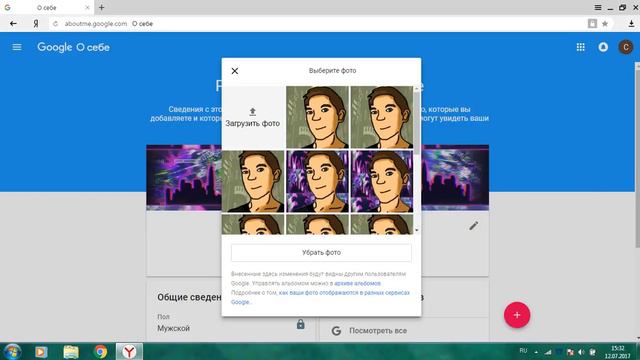Open Google notifications bell

point(603,47)
